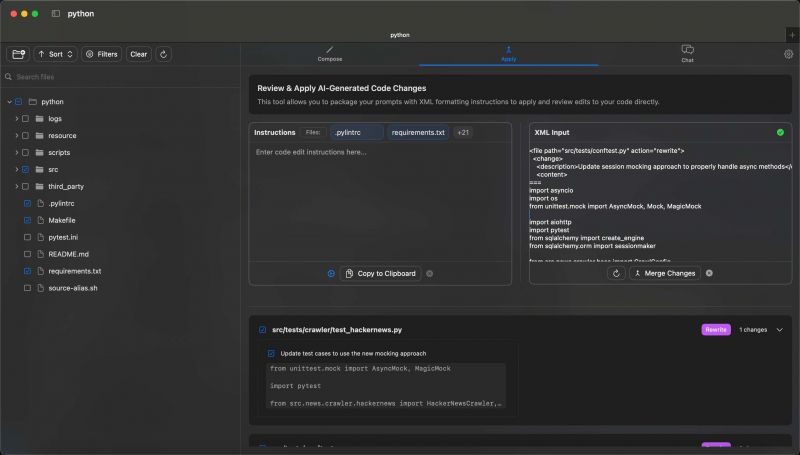Click the Search files field
The height and width of the screenshot is (455, 800).
click(x=120, y=77)
